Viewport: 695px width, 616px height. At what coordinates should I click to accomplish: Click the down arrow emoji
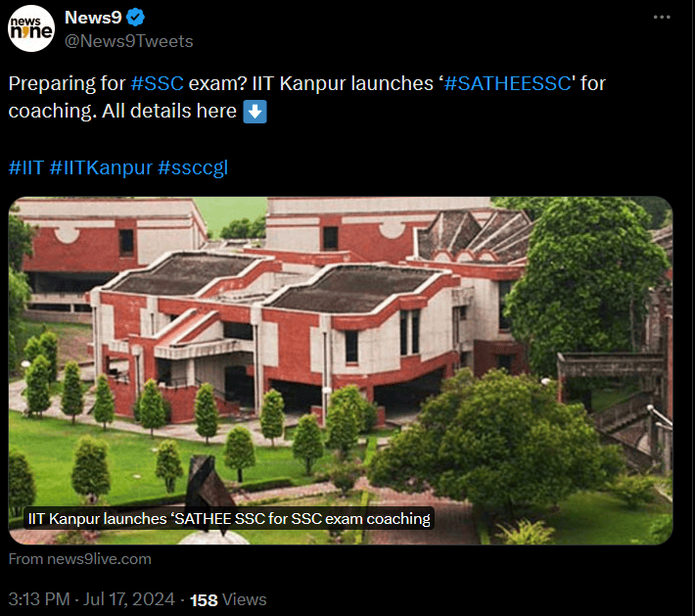(x=255, y=112)
